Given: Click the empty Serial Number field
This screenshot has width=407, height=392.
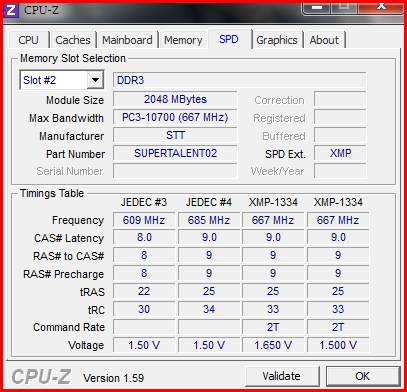Looking at the screenshot, I should 175,171.
